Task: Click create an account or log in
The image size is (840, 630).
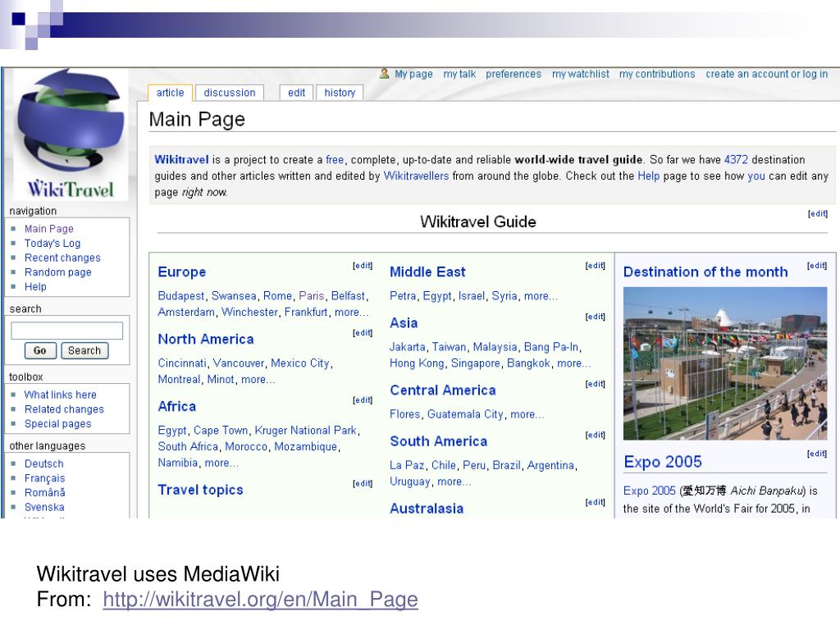Action: (x=766, y=74)
